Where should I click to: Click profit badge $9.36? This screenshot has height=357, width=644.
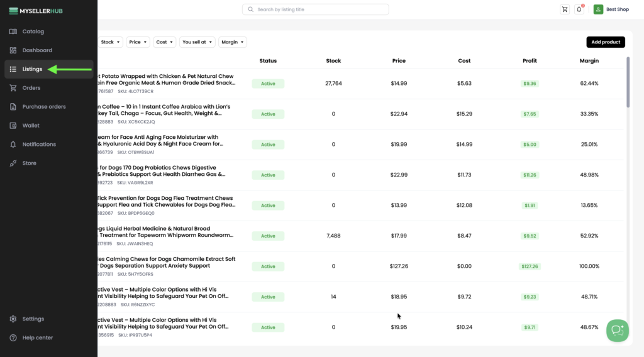530,84
